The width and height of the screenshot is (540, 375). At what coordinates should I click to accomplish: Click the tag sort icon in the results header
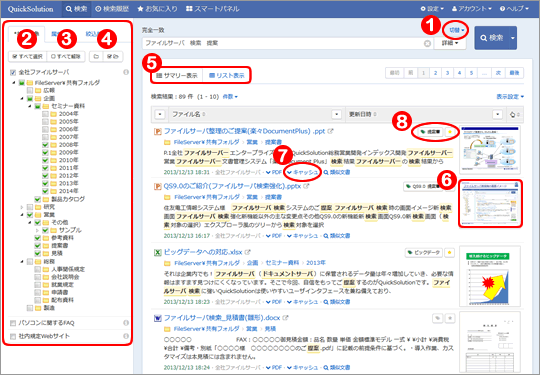[x=514, y=114]
